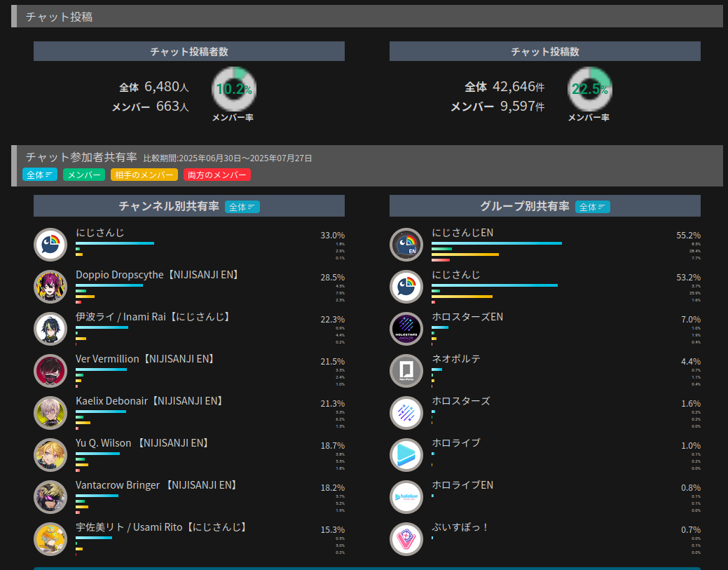Click the 10.2% member-rate donut chart
The height and width of the screenshot is (570, 728).
(234, 89)
